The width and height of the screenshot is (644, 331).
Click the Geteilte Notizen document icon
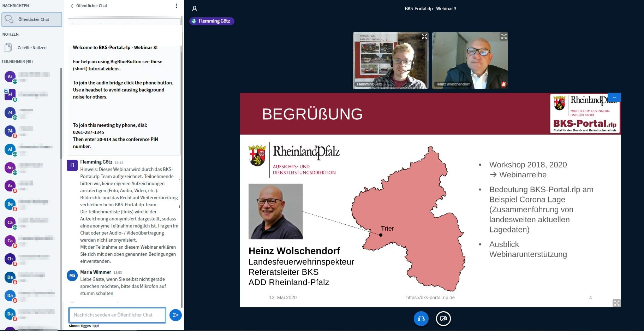[x=8, y=48]
